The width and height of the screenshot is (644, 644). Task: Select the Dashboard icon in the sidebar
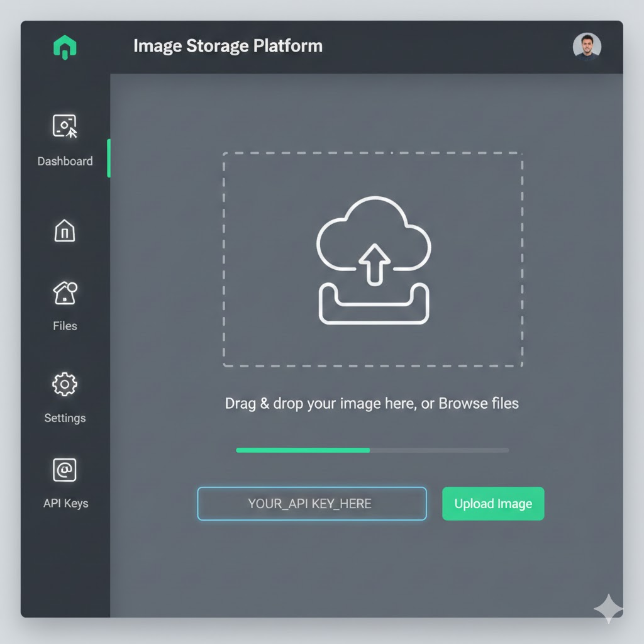pos(65,125)
